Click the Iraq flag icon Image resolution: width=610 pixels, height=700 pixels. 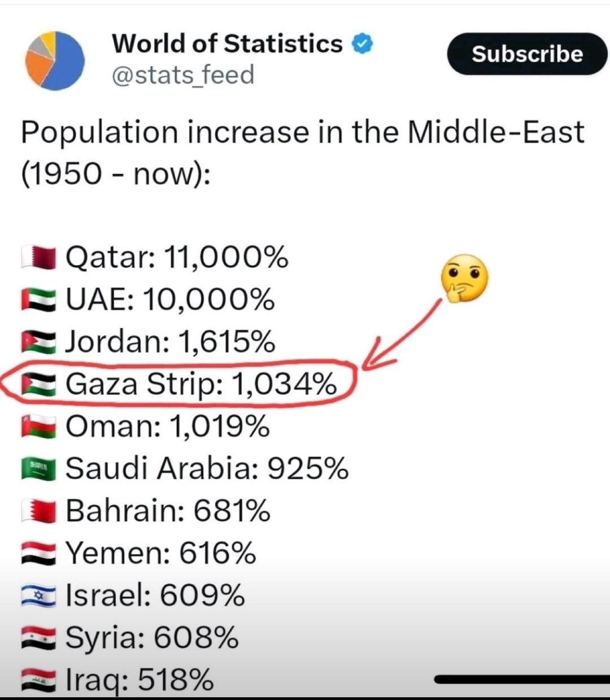[38, 680]
